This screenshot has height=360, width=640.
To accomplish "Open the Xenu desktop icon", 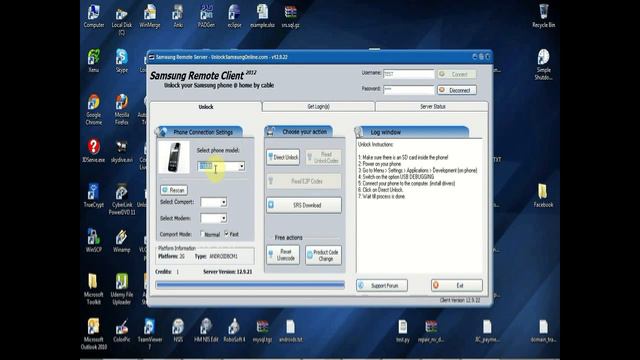I will click(x=93, y=61).
